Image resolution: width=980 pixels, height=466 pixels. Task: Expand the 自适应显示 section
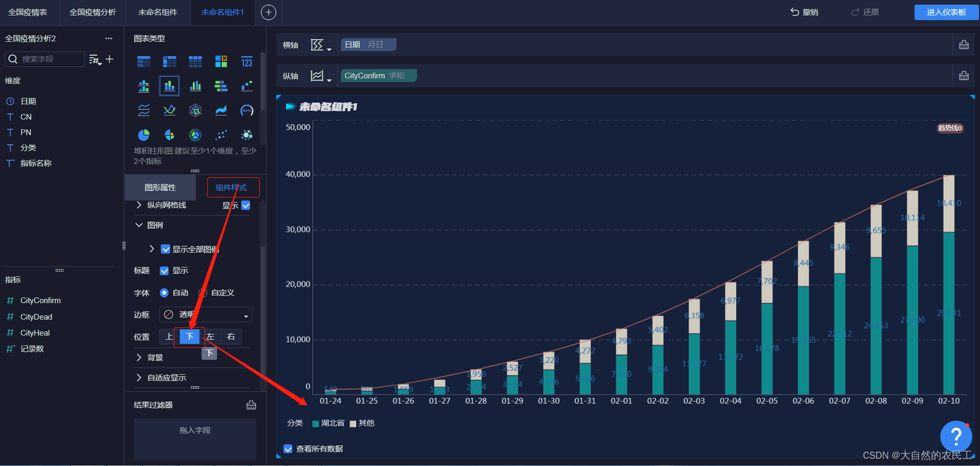pos(139,378)
